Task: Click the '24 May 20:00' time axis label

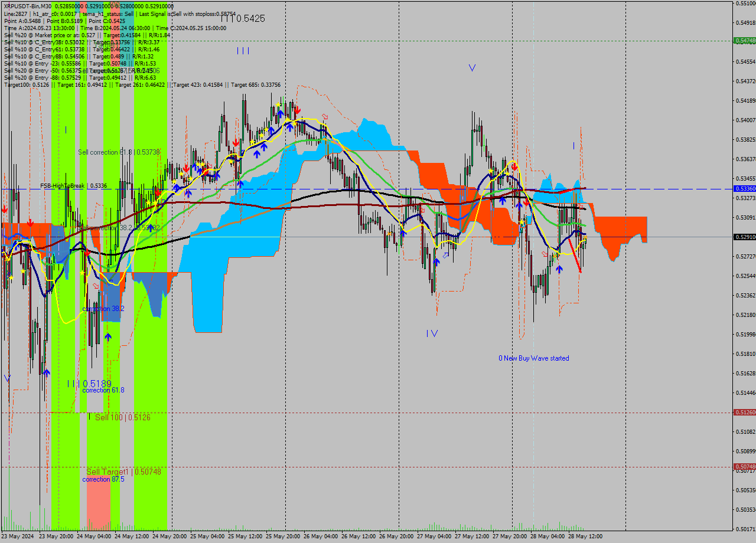Action: (170, 537)
